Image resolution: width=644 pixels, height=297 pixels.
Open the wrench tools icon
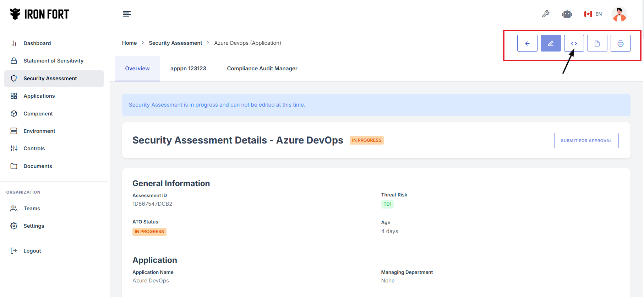[x=546, y=14]
